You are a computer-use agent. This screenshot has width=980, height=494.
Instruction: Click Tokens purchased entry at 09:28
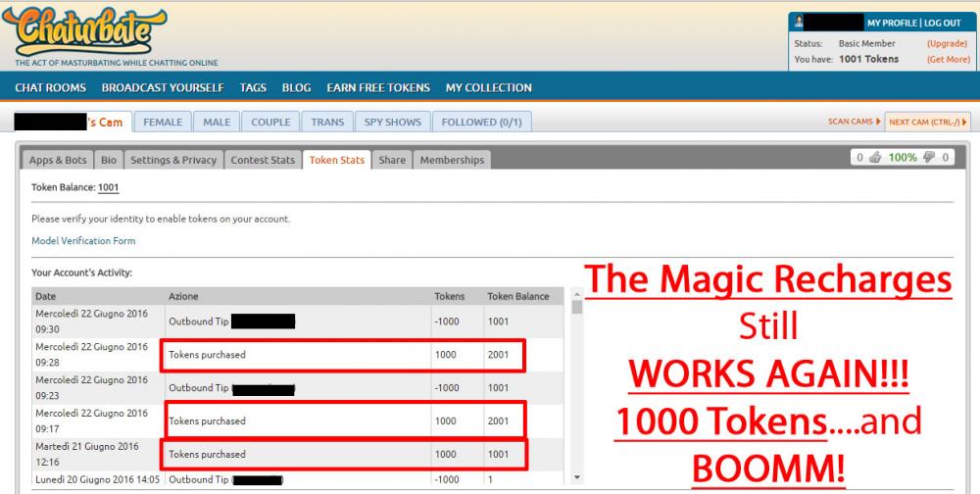[x=207, y=355]
